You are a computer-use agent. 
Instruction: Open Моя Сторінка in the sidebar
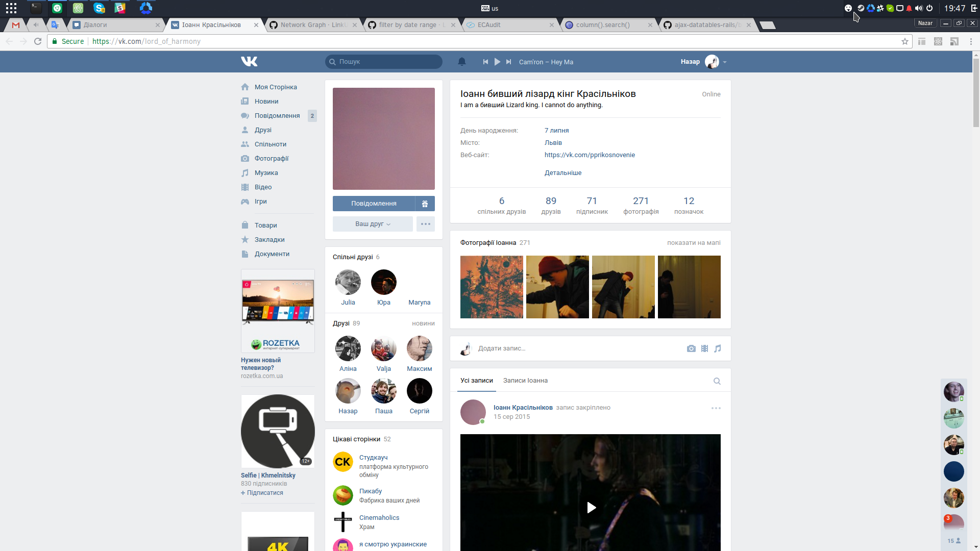coord(276,87)
